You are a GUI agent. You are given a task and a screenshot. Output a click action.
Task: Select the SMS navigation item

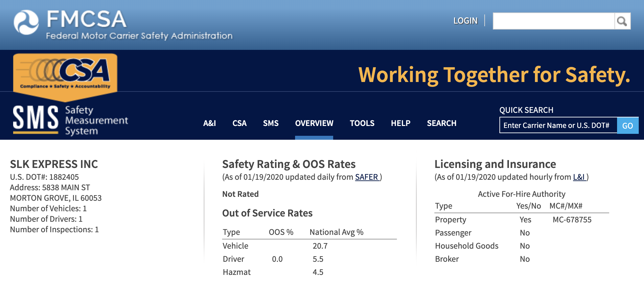click(x=271, y=123)
